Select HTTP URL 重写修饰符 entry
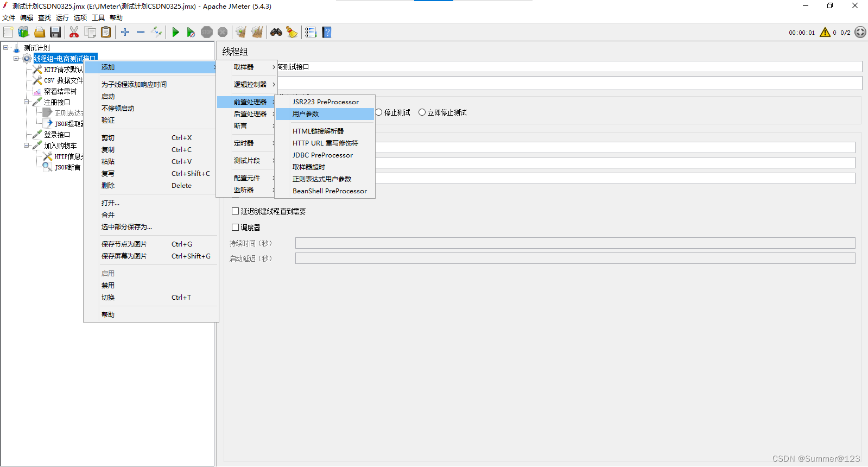This screenshot has height=467, width=868. (325, 143)
